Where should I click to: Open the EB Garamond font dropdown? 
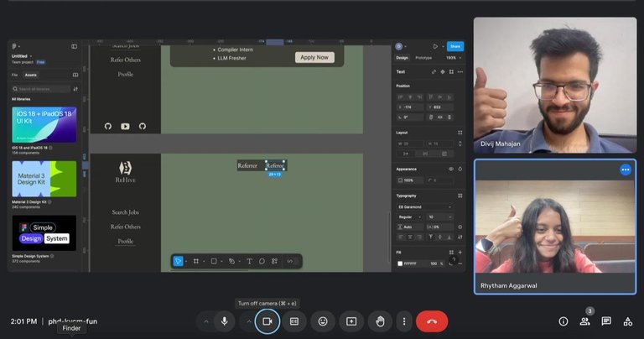pyautogui.click(x=424, y=206)
